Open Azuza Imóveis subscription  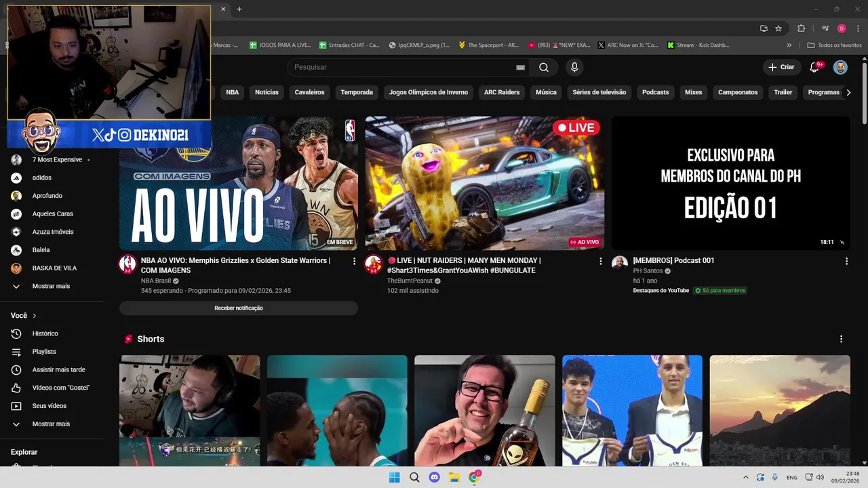[x=52, y=232]
